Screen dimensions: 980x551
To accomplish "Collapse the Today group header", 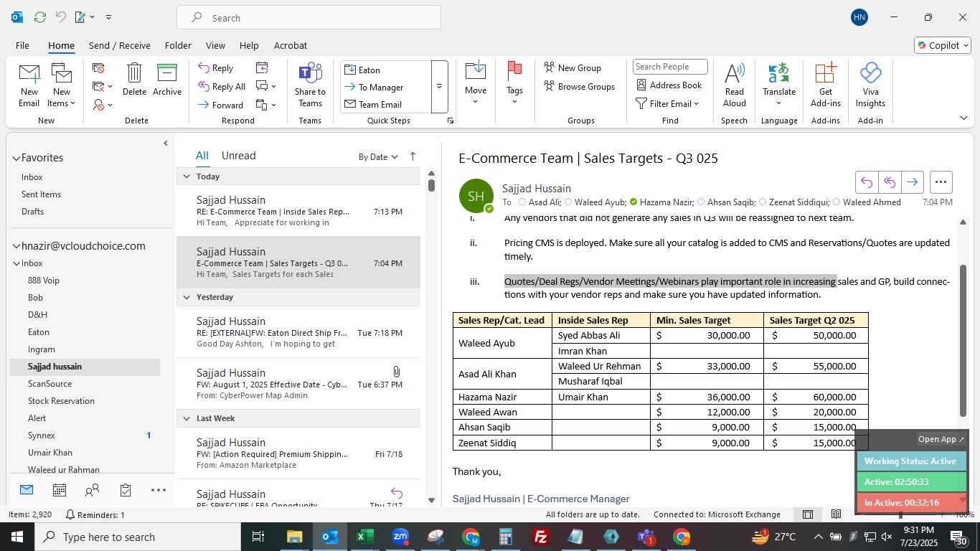I will click(x=187, y=176).
